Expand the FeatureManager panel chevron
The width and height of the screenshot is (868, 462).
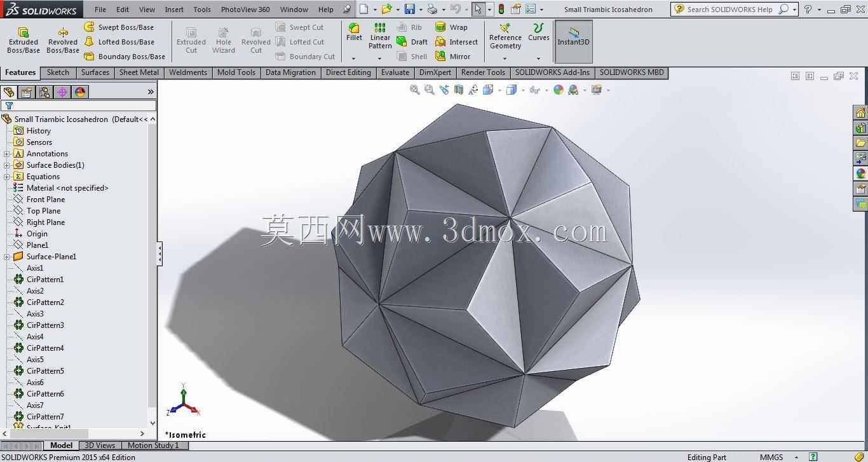[x=151, y=92]
